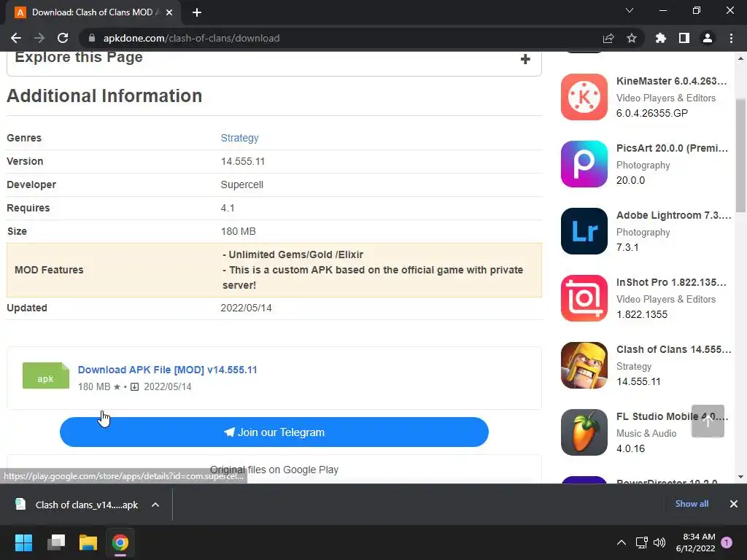
Task: Open the tab search chevron
Action: pyautogui.click(x=630, y=10)
